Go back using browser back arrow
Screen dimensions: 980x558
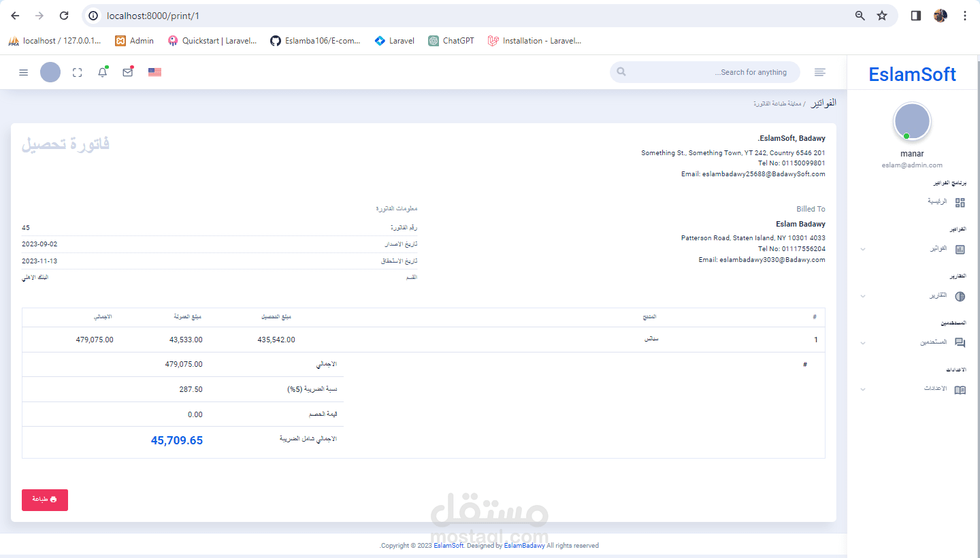coord(15,16)
